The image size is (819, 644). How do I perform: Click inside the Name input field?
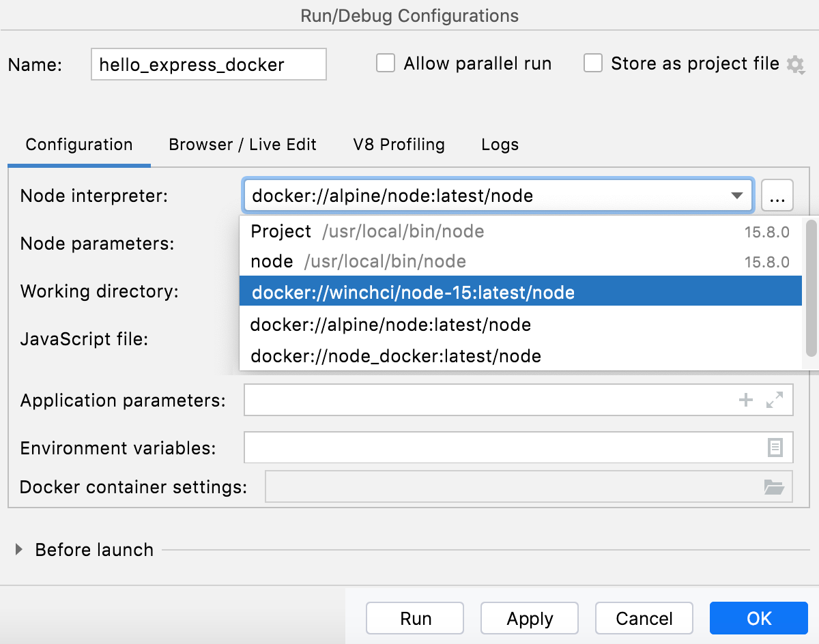[208, 64]
